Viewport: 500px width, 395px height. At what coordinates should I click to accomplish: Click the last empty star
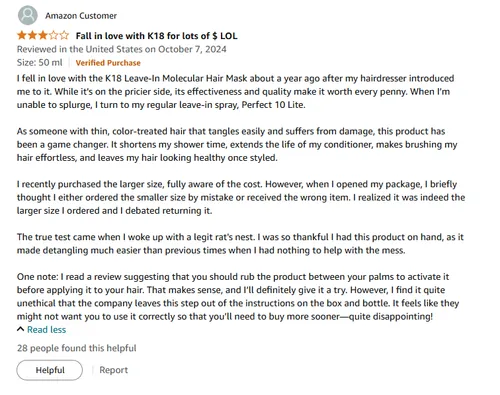pyautogui.click(x=64, y=35)
